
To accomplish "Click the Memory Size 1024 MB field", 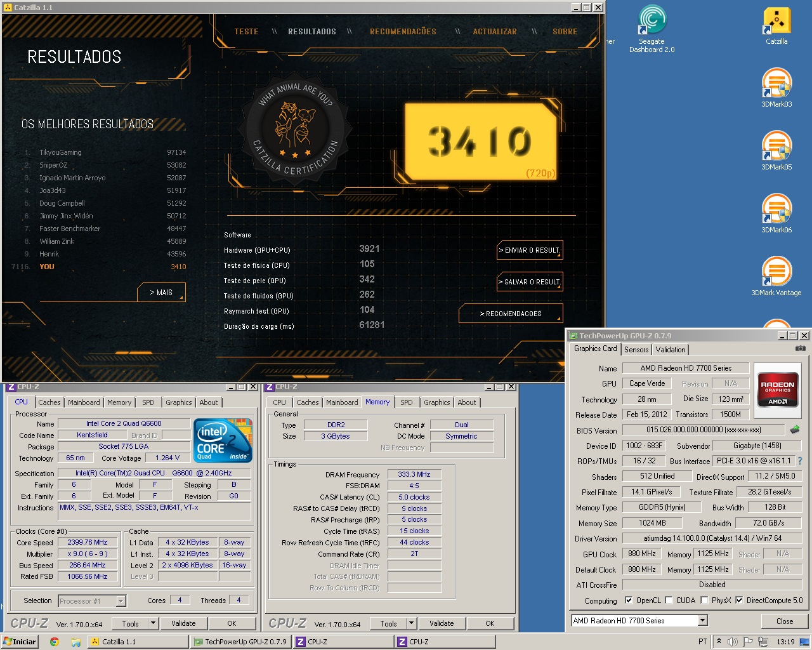I will 652,523.
